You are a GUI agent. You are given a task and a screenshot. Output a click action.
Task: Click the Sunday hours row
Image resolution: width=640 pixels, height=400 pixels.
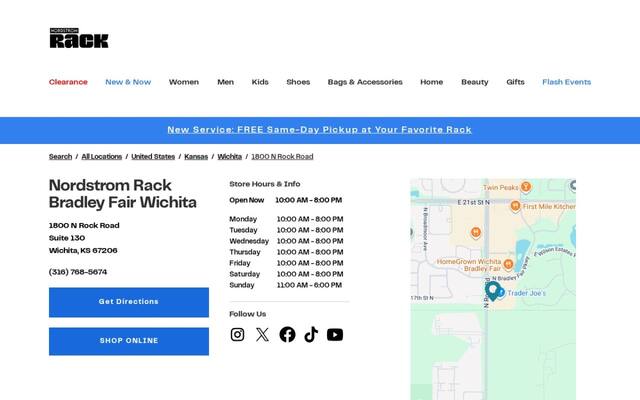[286, 285]
